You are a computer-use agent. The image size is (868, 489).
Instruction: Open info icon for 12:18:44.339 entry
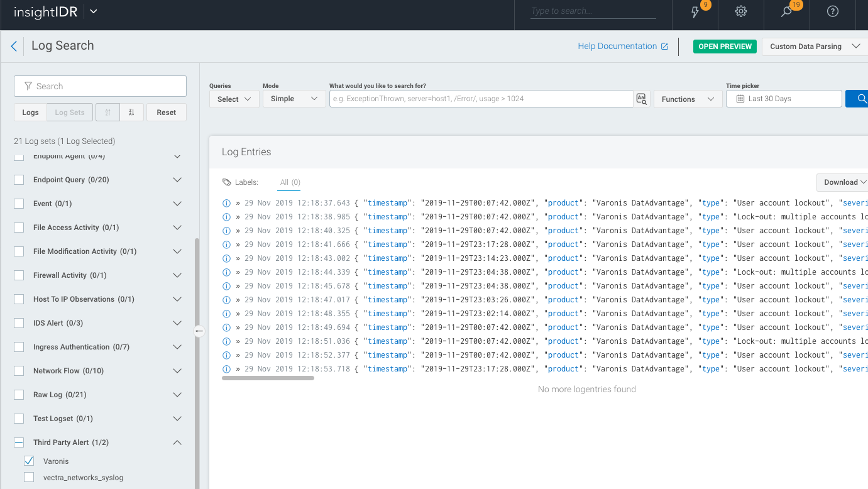tap(227, 272)
